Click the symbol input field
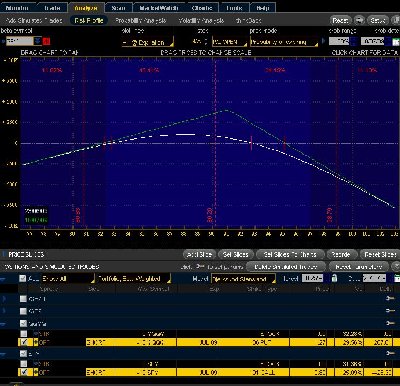This screenshot has height=386, width=400. [x=20, y=41]
